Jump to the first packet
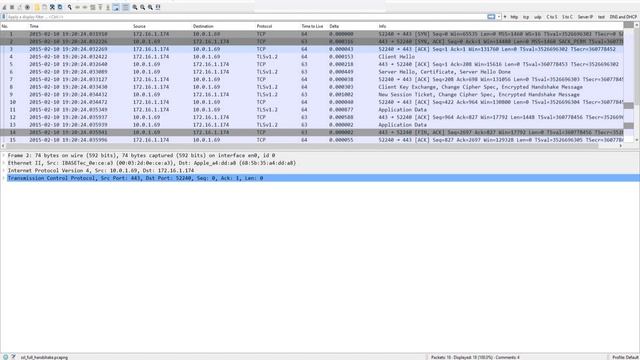The image size is (640, 360). [x=100, y=7]
